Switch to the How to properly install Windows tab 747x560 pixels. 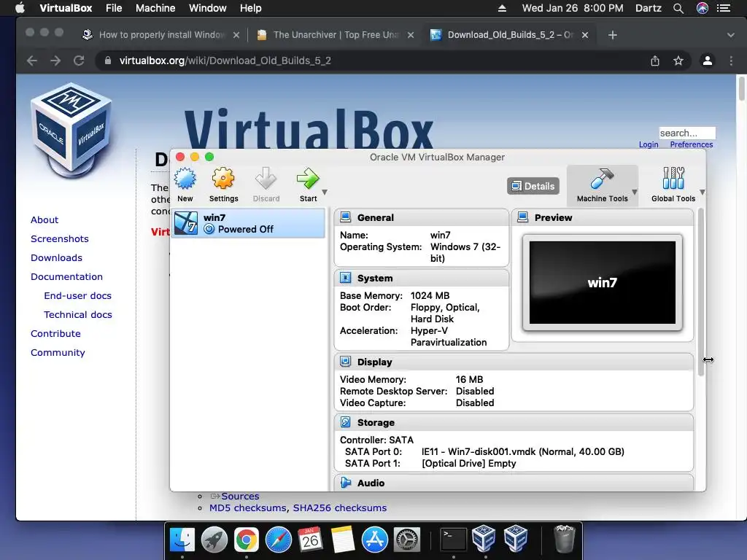tap(160, 35)
